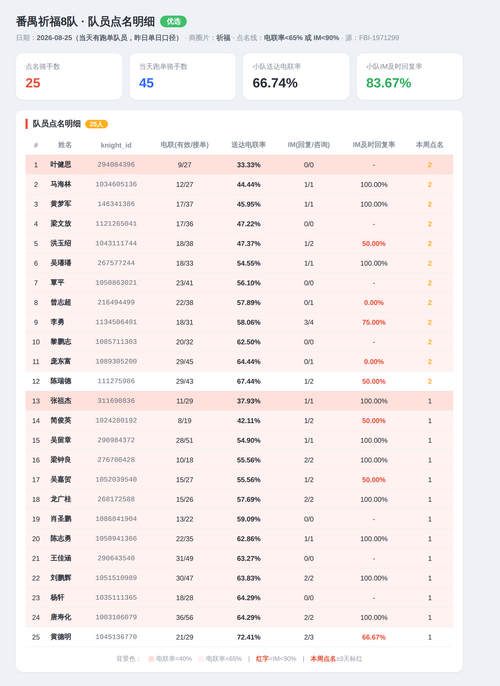
Task: Click the name 梁钟良 in row 16
Action: click(x=61, y=460)
